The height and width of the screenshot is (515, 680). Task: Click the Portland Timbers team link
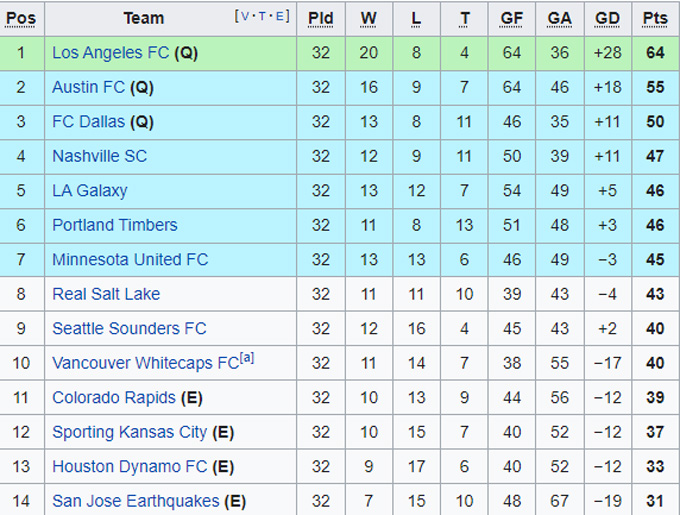click(114, 225)
